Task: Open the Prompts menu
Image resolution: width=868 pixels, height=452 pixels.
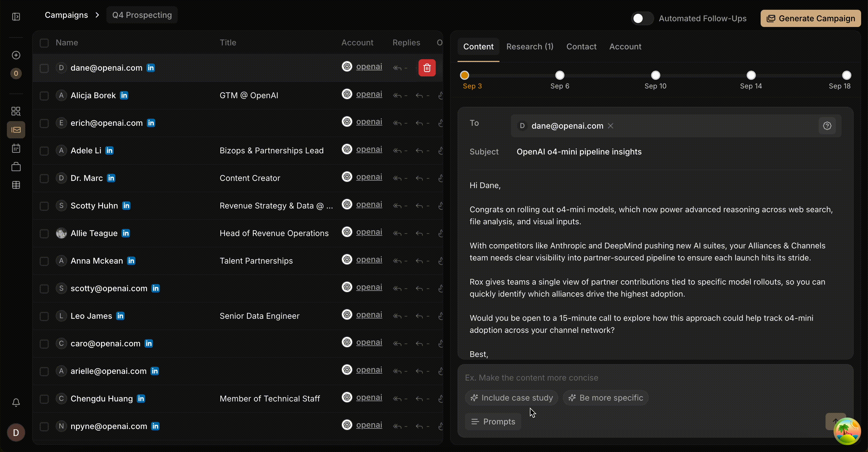Action: (493, 421)
